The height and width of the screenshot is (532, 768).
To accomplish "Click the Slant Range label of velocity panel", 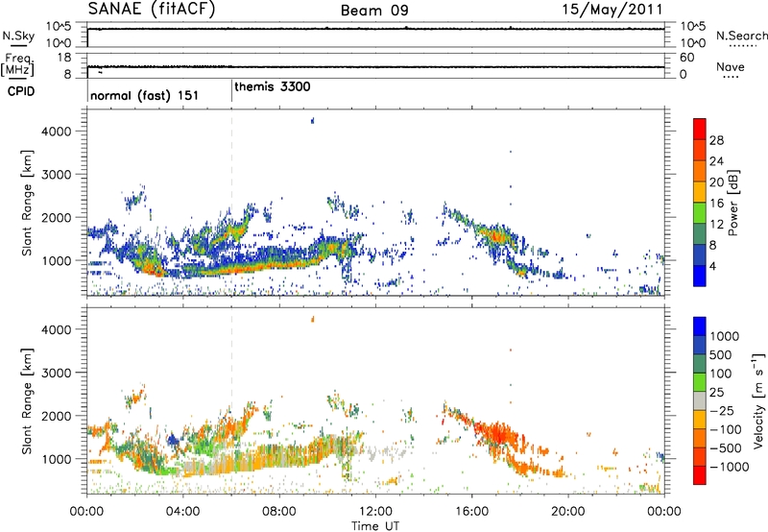I will click(x=27, y=401).
